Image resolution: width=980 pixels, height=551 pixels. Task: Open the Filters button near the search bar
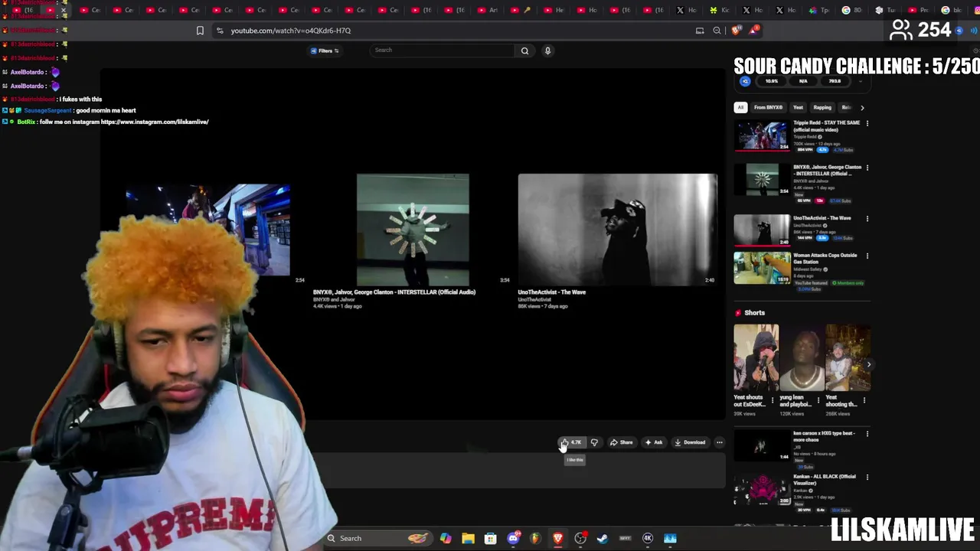(x=325, y=51)
